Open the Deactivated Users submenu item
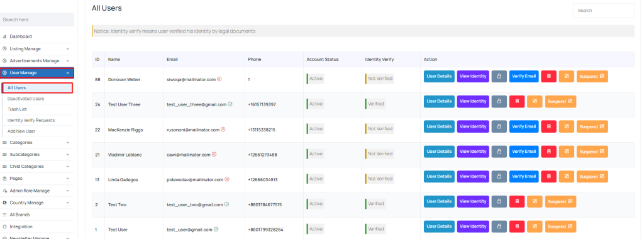The image size is (644, 239). point(26,99)
